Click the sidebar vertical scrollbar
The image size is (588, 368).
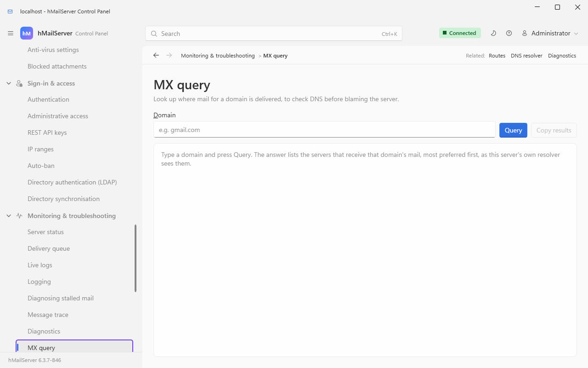[135, 258]
